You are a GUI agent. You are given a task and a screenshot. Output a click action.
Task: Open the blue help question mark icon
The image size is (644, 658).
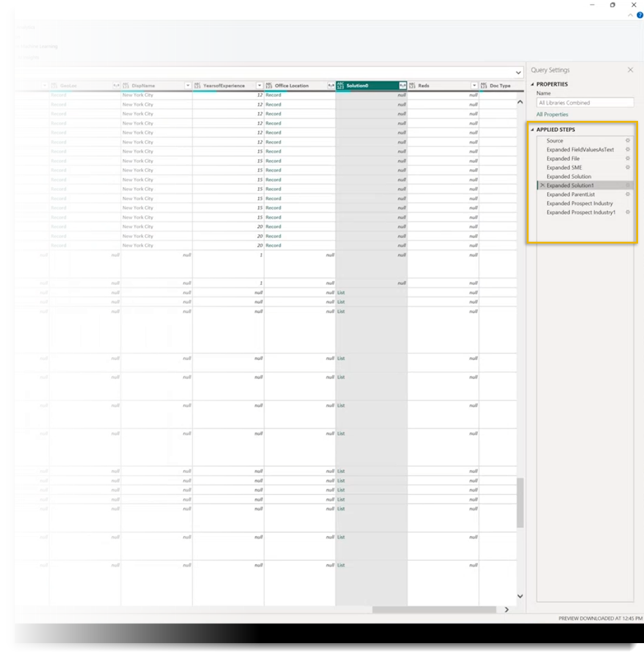coord(640,15)
